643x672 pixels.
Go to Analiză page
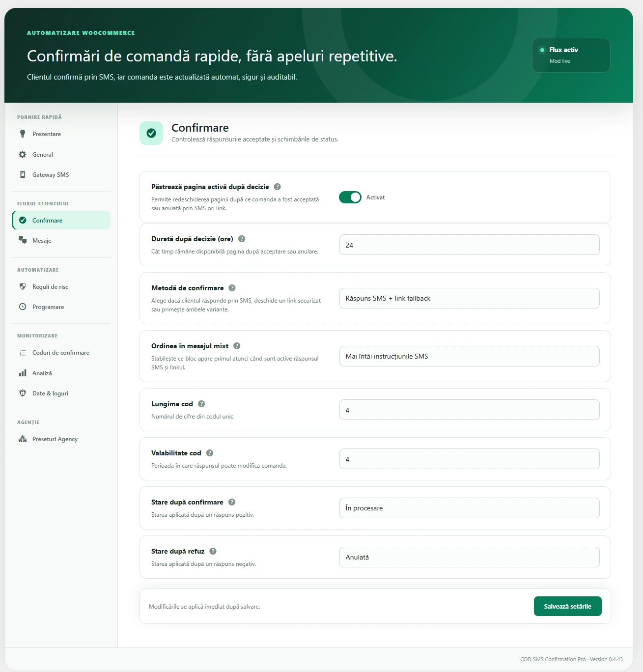tap(61, 373)
